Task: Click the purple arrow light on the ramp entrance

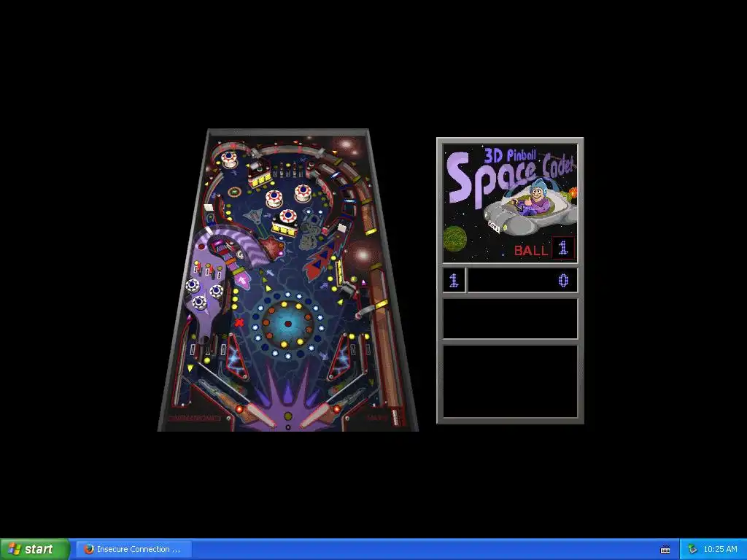Action: (x=242, y=279)
